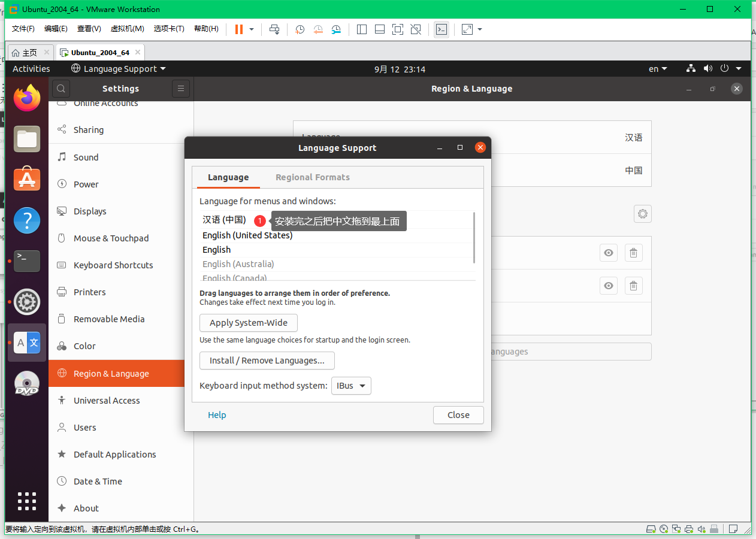Open snapshot manager blue clock icon

pos(337,29)
